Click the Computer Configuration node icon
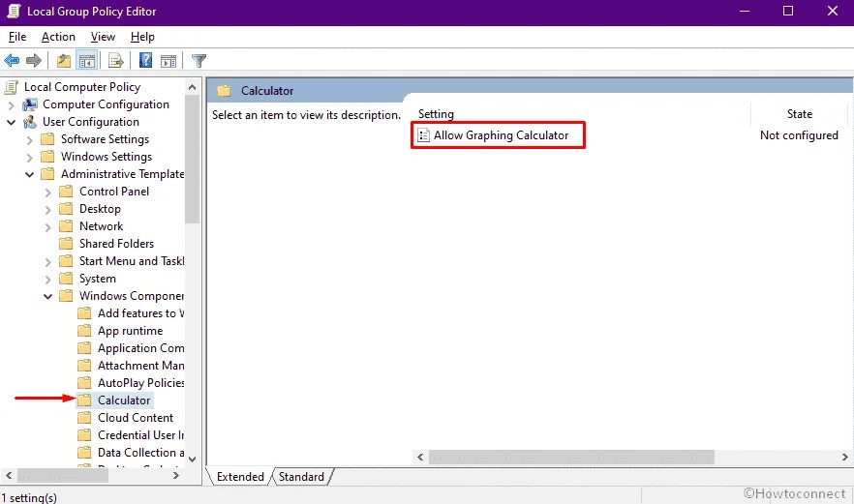 (x=30, y=104)
